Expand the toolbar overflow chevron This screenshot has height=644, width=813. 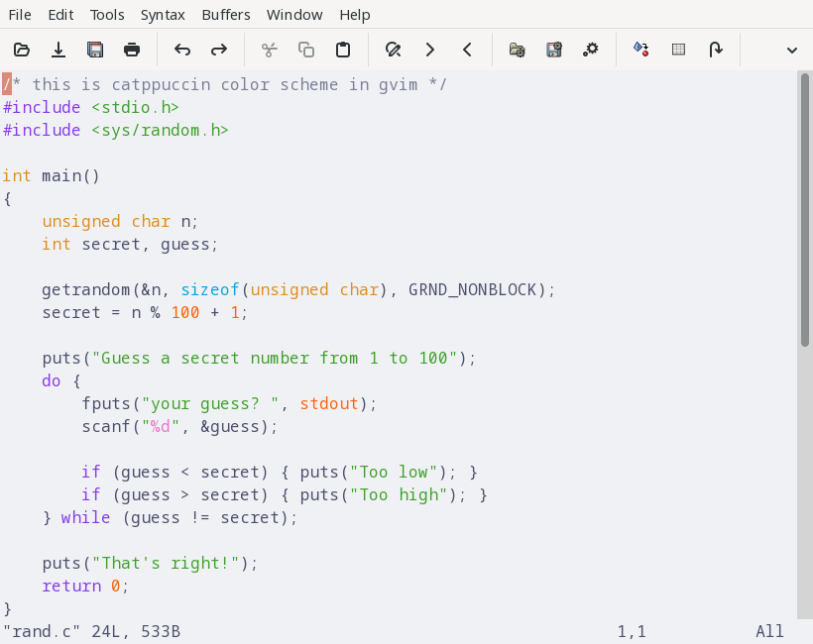(x=792, y=51)
